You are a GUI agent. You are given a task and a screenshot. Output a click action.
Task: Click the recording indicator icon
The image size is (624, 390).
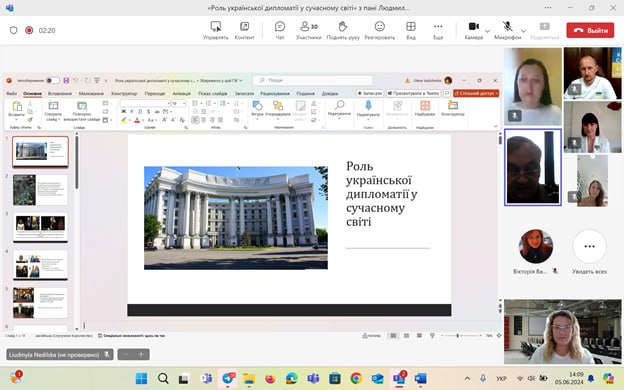click(29, 30)
